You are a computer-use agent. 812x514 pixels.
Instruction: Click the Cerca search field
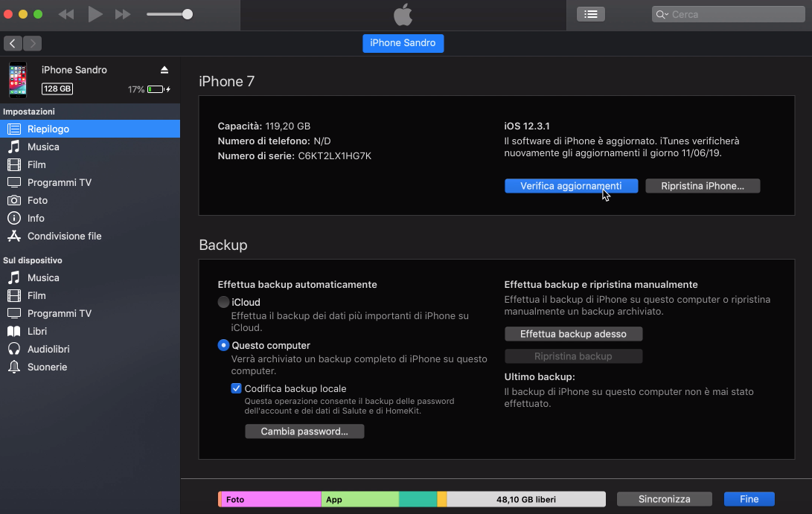pyautogui.click(x=728, y=14)
